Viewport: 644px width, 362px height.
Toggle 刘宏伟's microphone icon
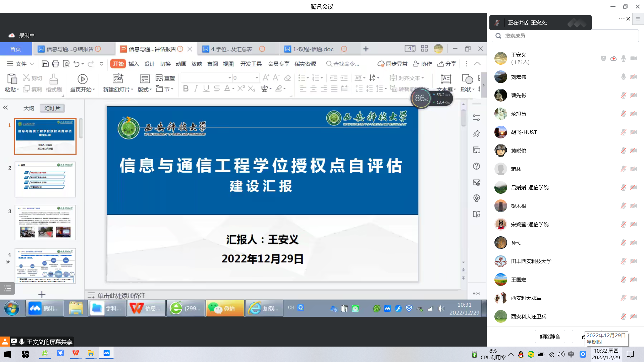click(x=623, y=77)
